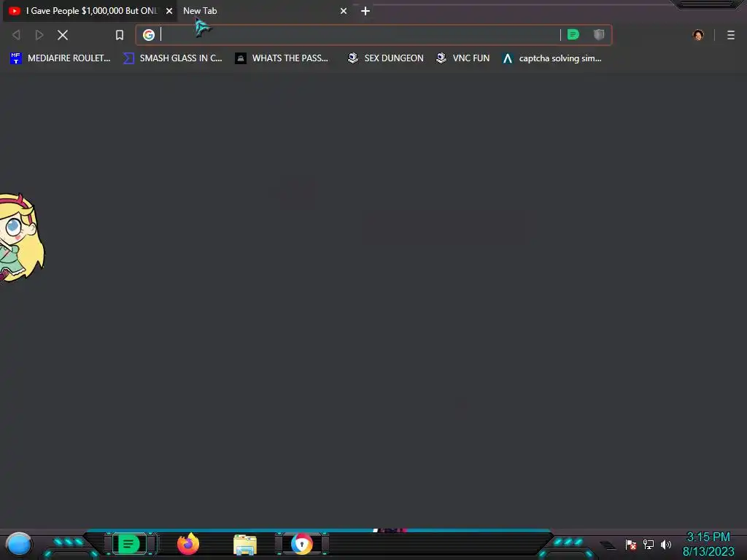Open the network tray icon
The image size is (747, 560).
(x=649, y=544)
